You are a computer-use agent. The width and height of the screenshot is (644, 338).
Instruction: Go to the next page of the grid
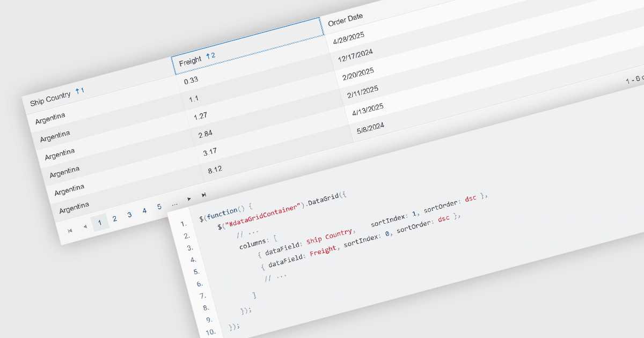pos(189,199)
